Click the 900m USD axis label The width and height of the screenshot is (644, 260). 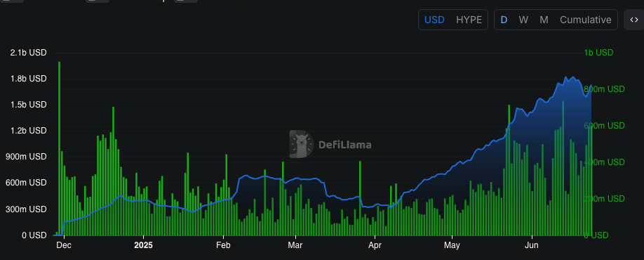pyautogui.click(x=25, y=157)
